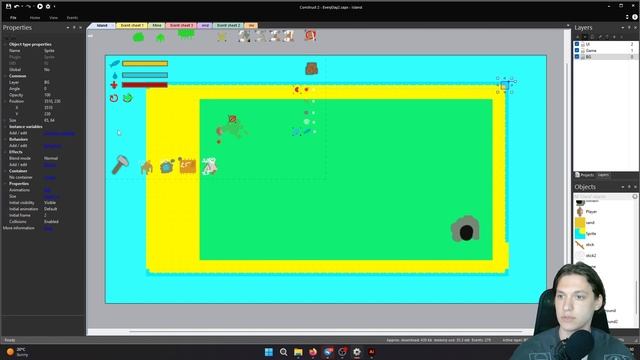This screenshot has height=360, width=640.
Task: Run the layout with the play icon
Action: click(x=40, y=7)
